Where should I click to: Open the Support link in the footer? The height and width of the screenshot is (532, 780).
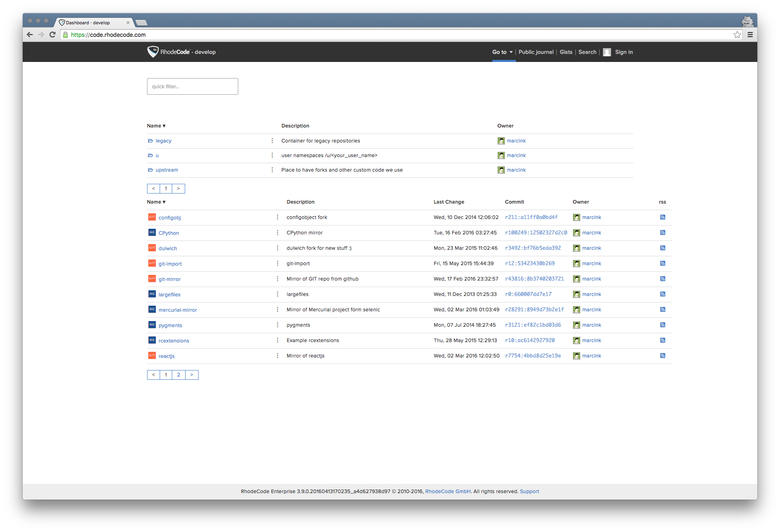tap(530, 491)
